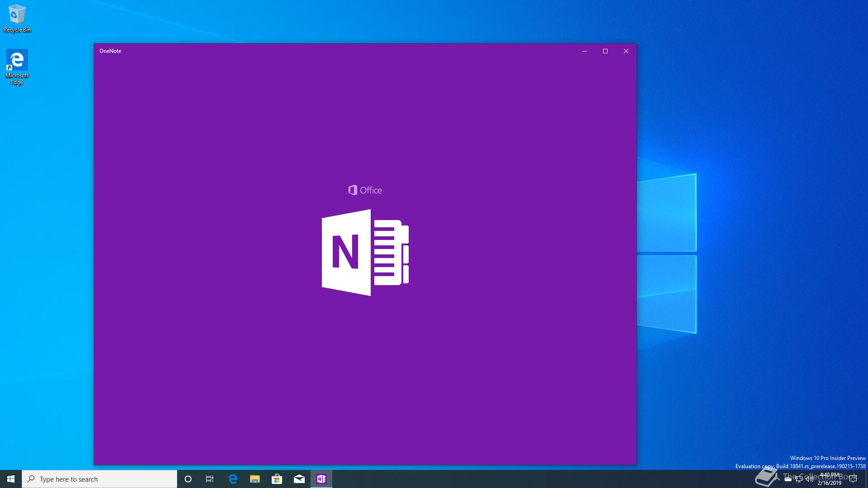Open the clock showing 4:40 PM
This screenshot has width=868, height=488.
click(830, 479)
